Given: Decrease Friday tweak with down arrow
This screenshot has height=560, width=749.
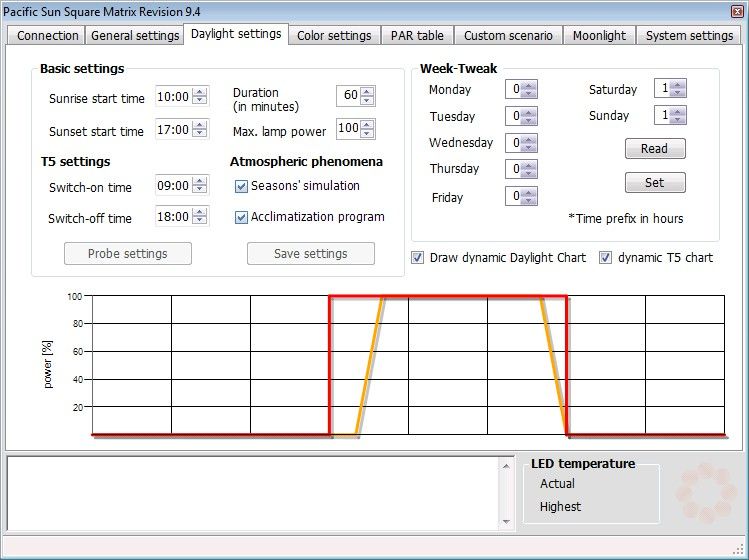Looking at the screenshot, I should 528,200.
